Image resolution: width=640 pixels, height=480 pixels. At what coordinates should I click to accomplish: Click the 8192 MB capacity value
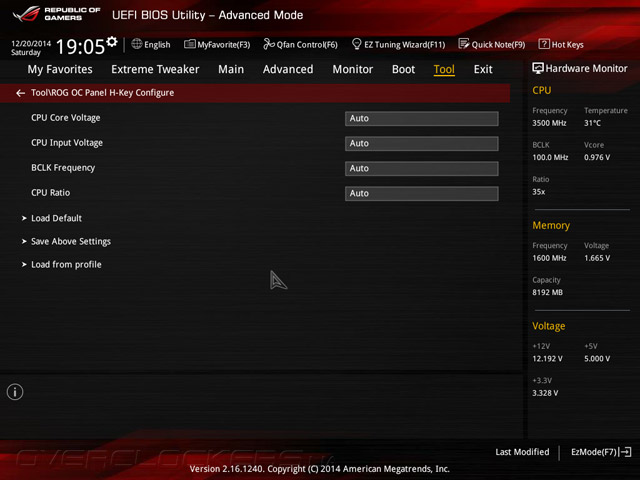click(x=547, y=293)
